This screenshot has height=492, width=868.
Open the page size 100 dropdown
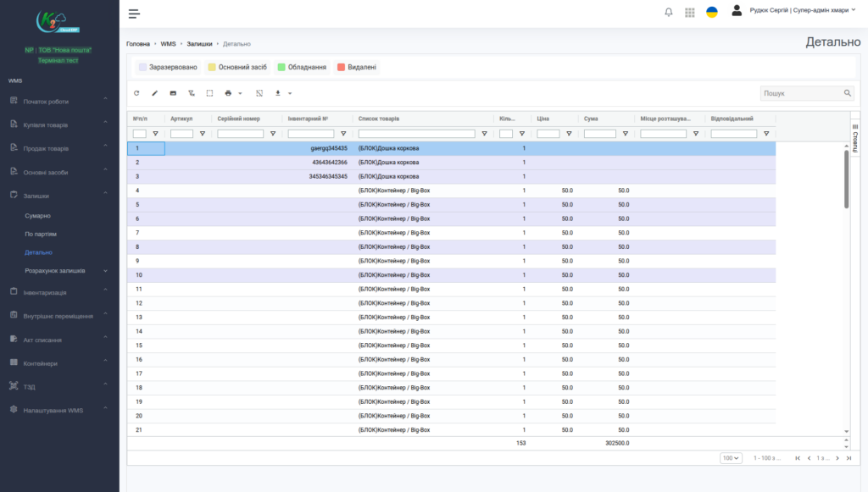tap(731, 458)
